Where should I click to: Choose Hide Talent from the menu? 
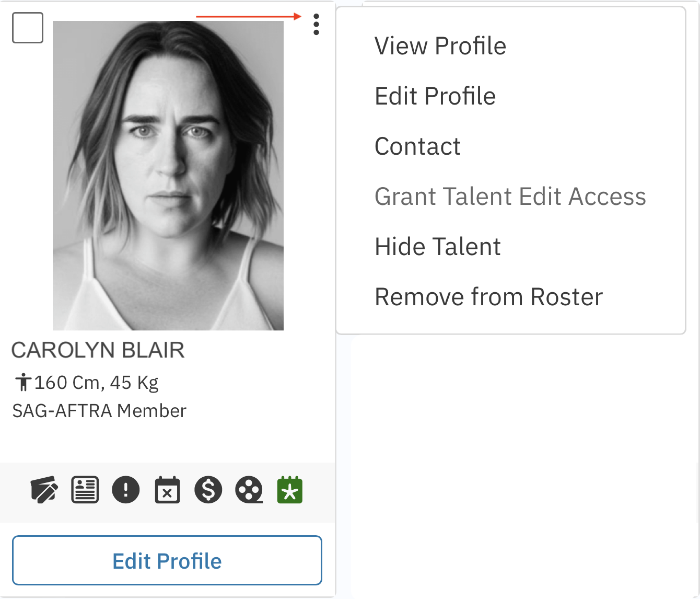pos(438,247)
